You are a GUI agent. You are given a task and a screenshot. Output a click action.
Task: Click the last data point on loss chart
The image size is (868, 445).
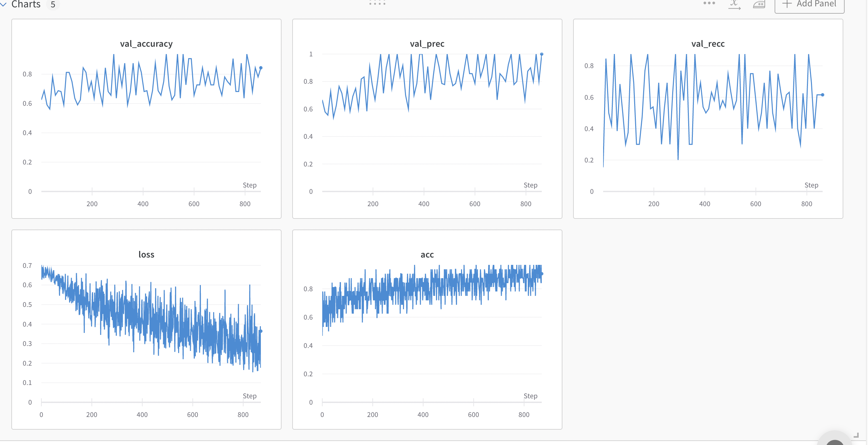click(x=261, y=331)
